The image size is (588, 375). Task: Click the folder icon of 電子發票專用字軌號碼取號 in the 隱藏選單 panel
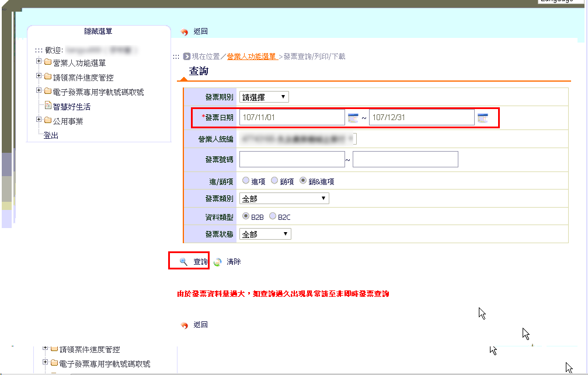pyautogui.click(x=48, y=90)
